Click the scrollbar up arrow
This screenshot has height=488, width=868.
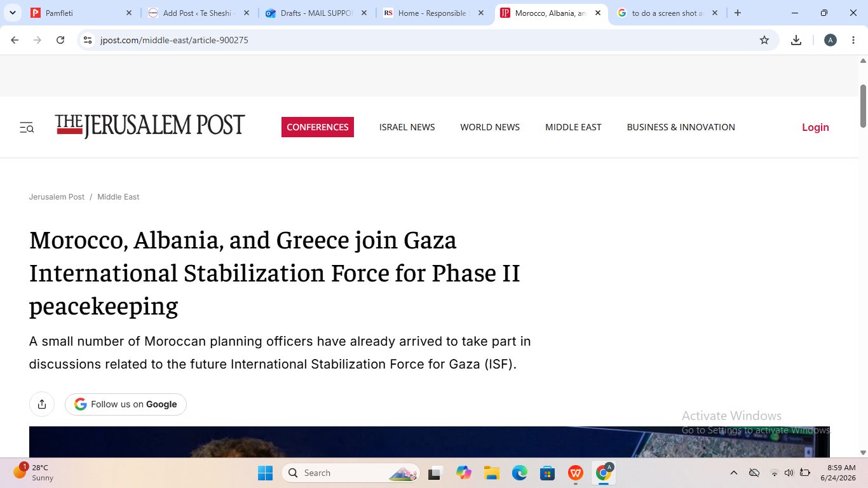[863, 61]
